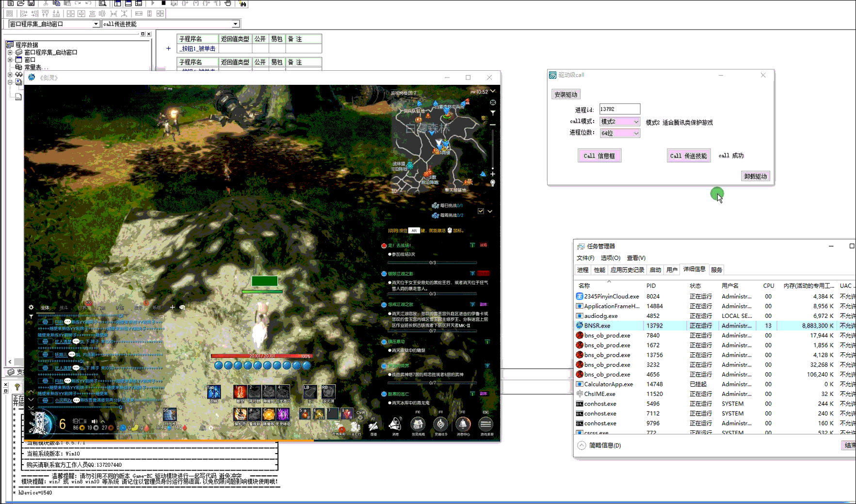Use the C skill icon in the hotbar

(269, 414)
